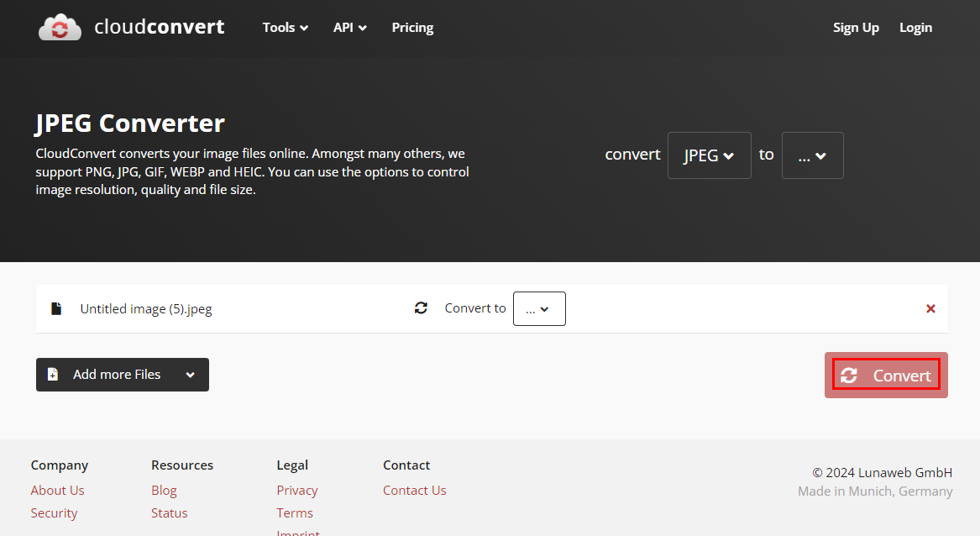Screen dimensions: 980x536
Task: Click the refresh arrows icon before Convert to
Action: click(x=421, y=308)
